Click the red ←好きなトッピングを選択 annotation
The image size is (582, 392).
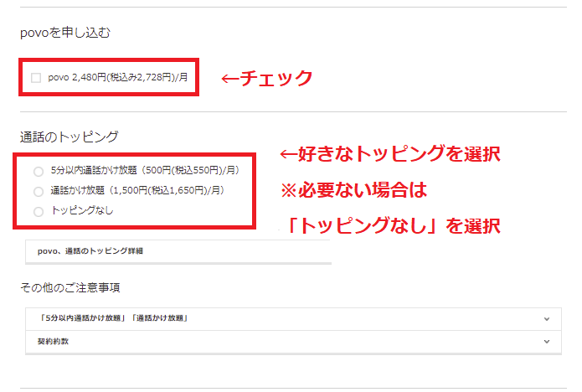(x=389, y=154)
